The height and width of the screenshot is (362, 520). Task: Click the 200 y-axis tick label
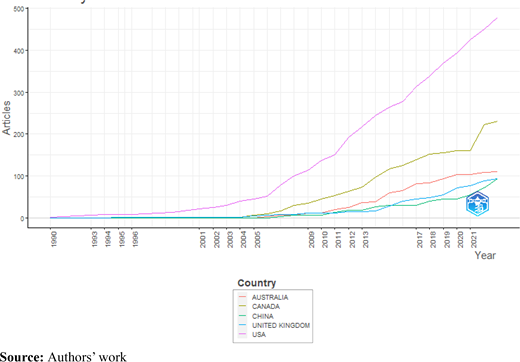(19, 134)
